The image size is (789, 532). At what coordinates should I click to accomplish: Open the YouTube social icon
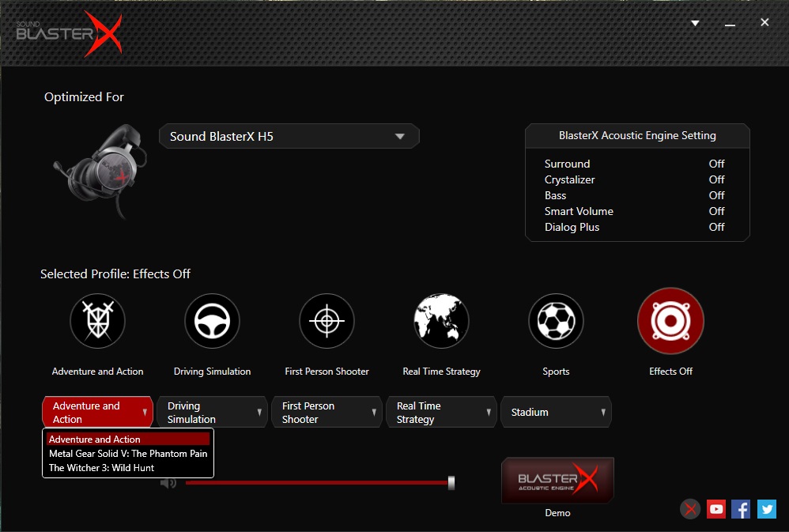click(x=715, y=509)
